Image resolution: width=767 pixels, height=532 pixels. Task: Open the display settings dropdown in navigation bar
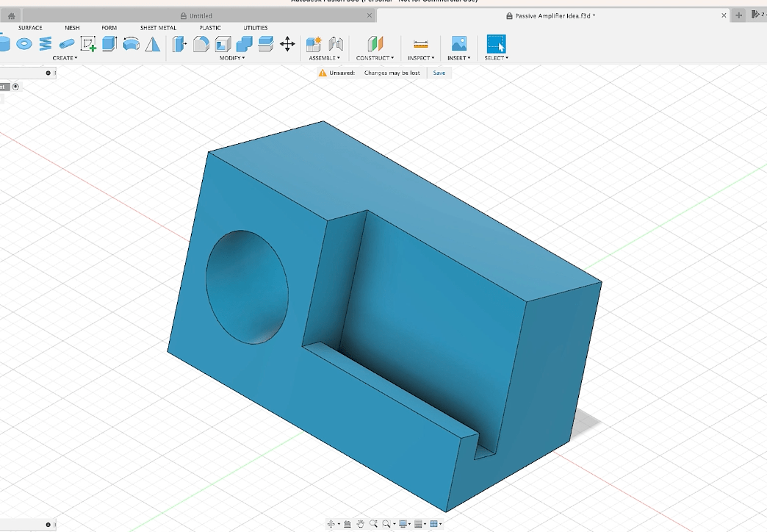click(403, 523)
